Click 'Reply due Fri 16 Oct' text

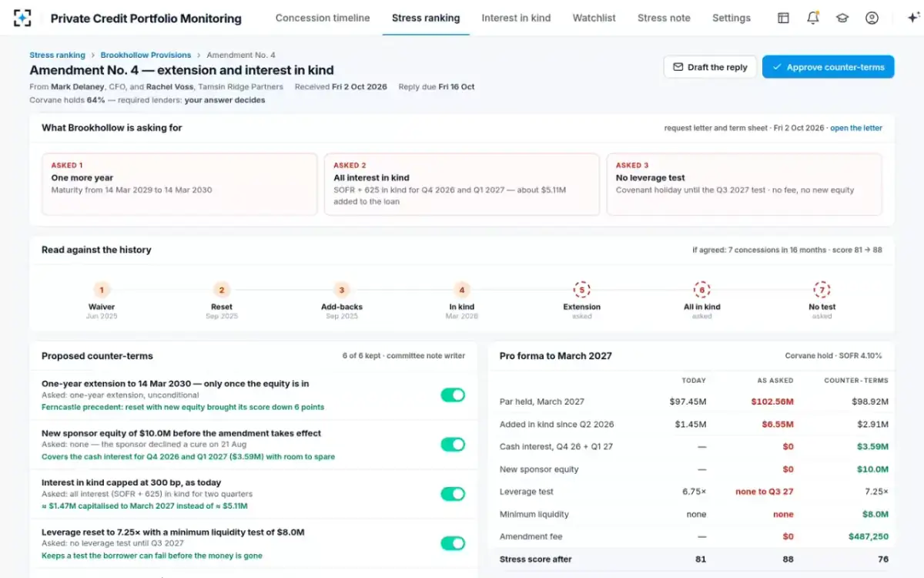tap(437, 87)
